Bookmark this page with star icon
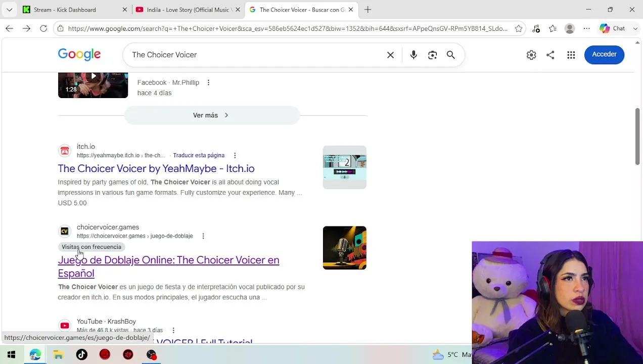643x364 pixels. (x=519, y=28)
